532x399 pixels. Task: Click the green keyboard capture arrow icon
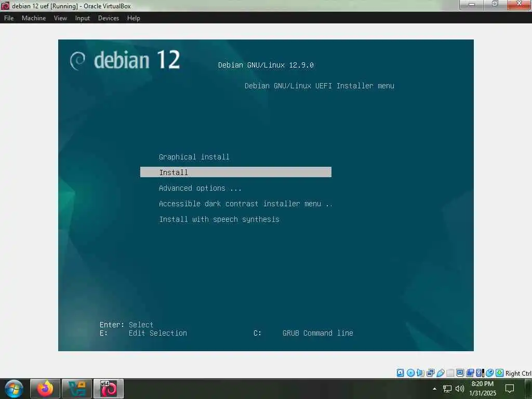coord(499,373)
